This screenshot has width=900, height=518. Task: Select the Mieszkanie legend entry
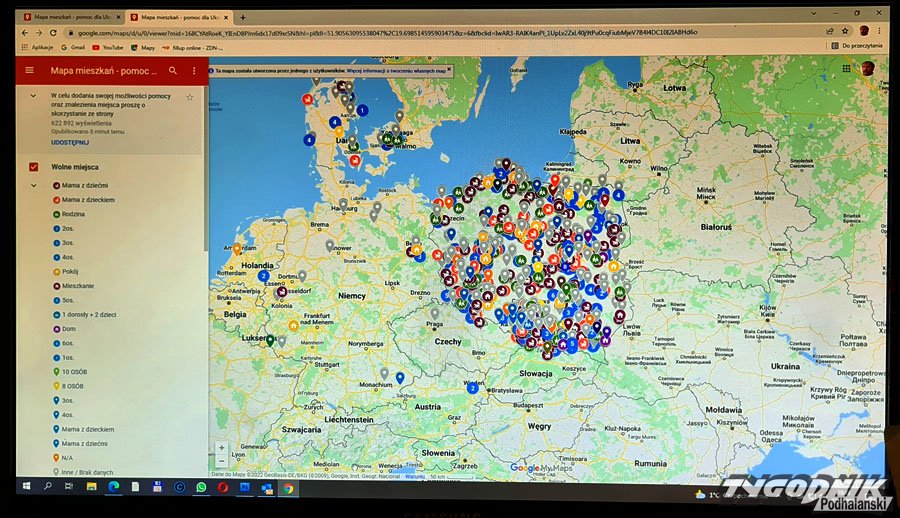[x=79, y=285]
